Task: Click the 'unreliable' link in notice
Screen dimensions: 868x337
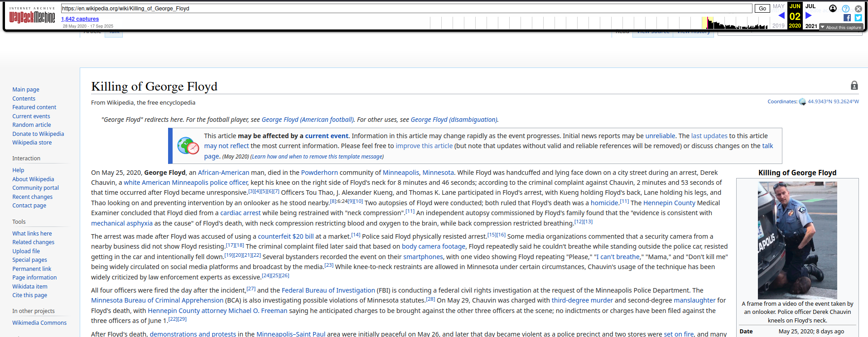Action: [660, 136]
